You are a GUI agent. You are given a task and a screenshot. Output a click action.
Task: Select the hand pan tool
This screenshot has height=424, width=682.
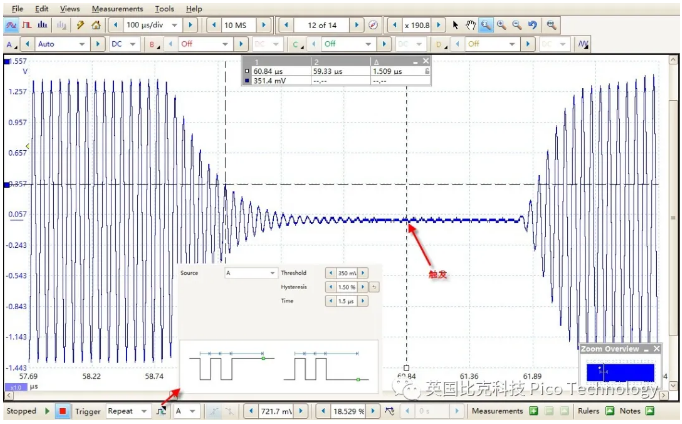pyautogui.click(x=470, y=24)
